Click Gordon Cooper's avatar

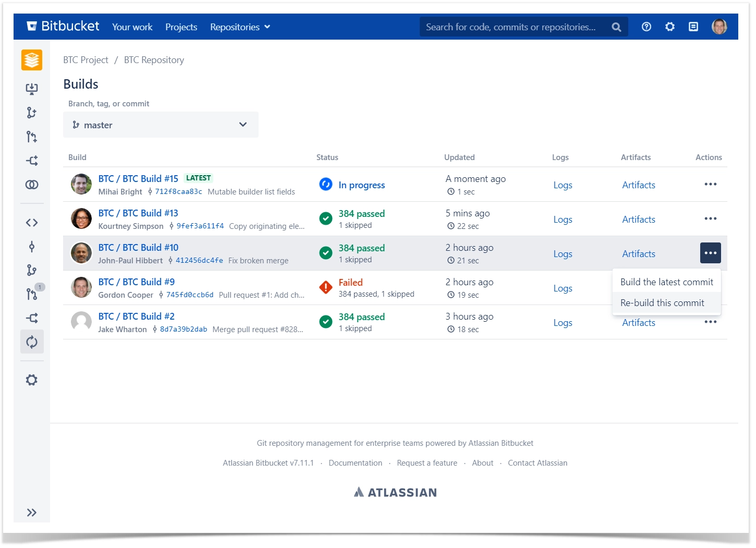(x=81, y=287)
